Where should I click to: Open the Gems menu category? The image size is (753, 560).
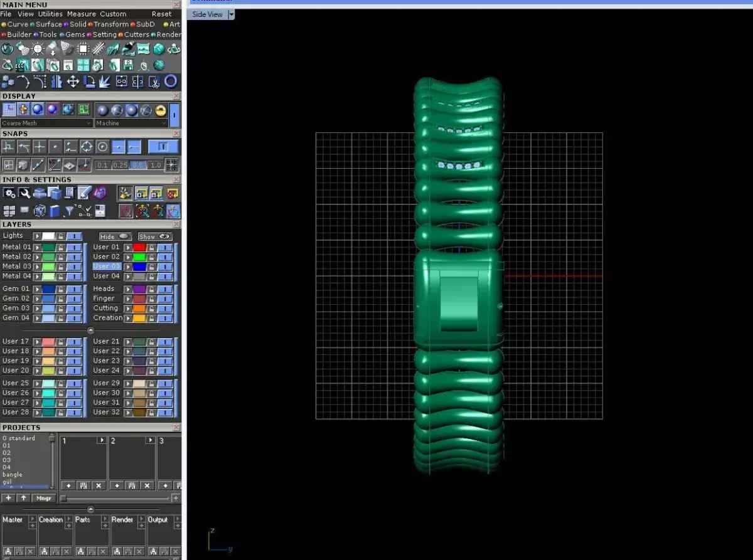coord(75,34)
